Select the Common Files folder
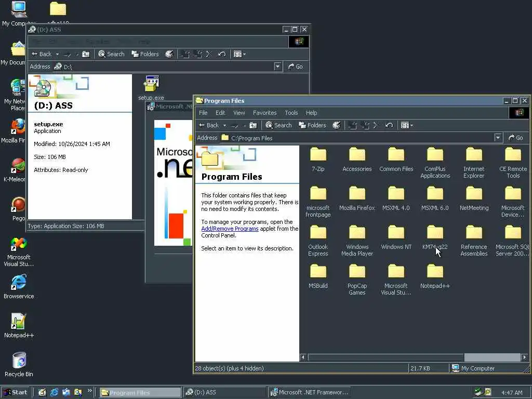 pos(396,159)
